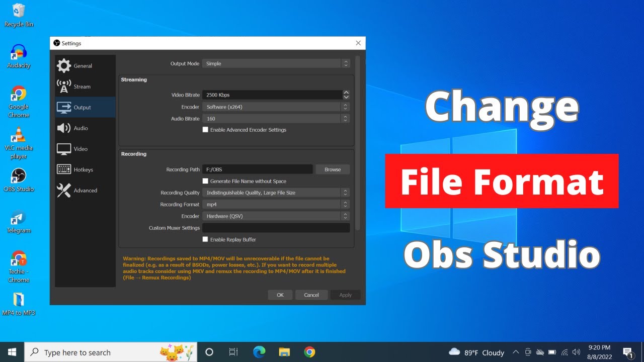The image size is (644, 362).
Task: Open Techie - Chrome desktop shortcut
Action: [19, 267]
